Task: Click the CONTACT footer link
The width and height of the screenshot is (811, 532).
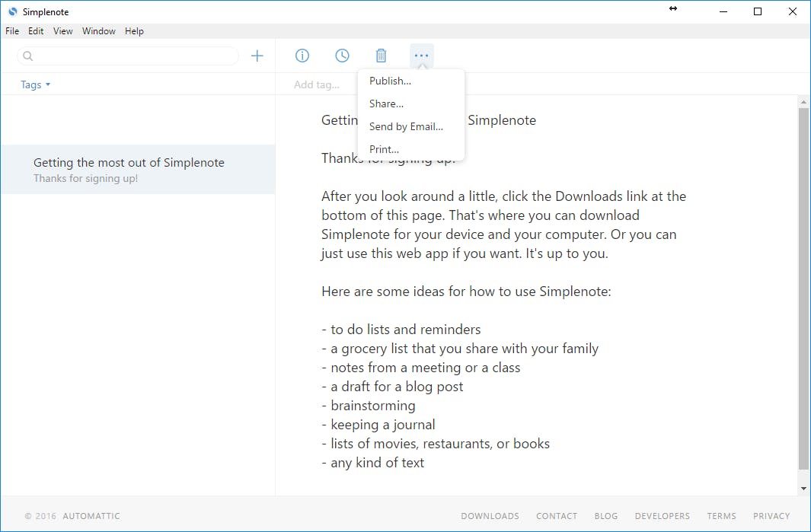Action: pos(557,516)
